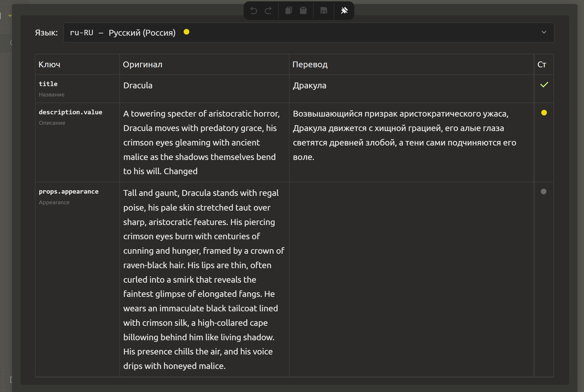Click the Название label under title
This screenshot has width=584, height=392.
tap(52, 95)
